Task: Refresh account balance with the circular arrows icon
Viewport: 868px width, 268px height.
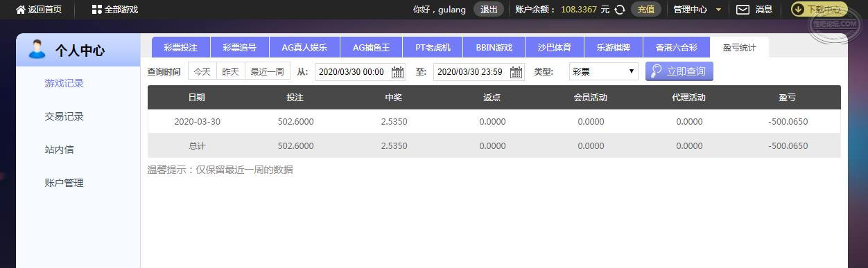Action: (620, 10)
